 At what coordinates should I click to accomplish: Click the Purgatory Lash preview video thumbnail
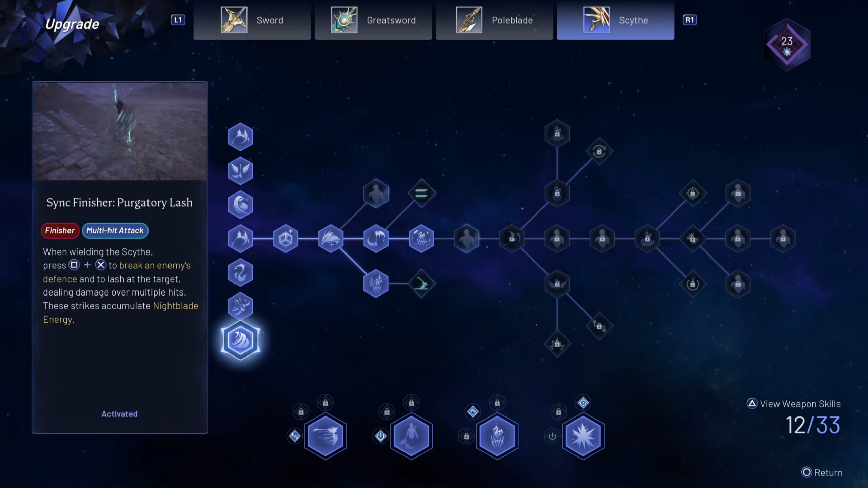coord(120,131)
